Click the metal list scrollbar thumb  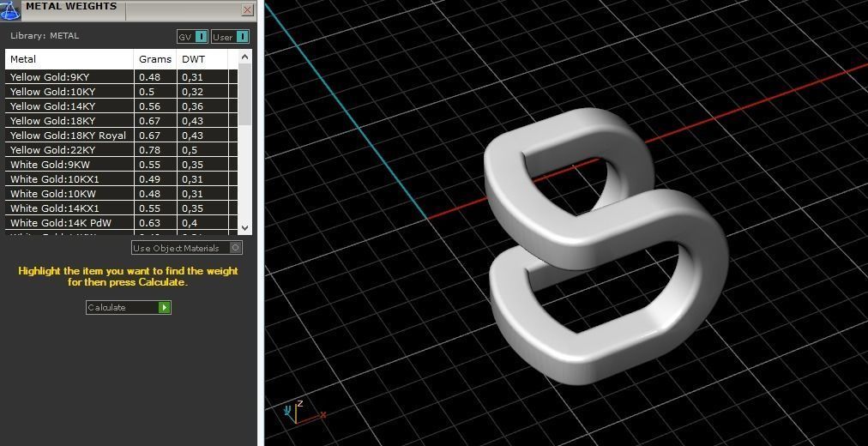pos(245,94)
